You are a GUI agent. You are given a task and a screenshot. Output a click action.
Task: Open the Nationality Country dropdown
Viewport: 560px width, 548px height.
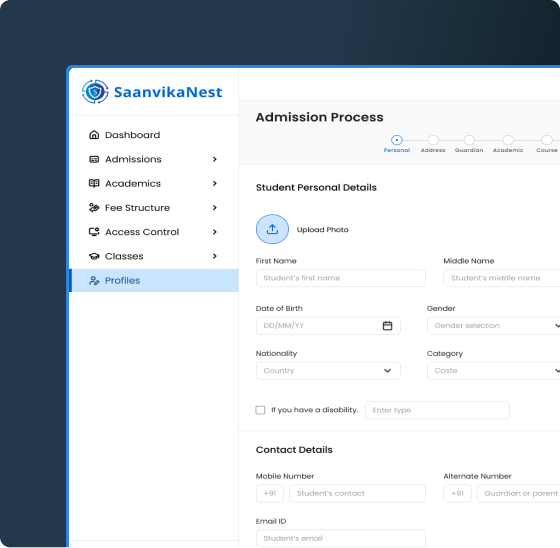[x=328, y=370]
